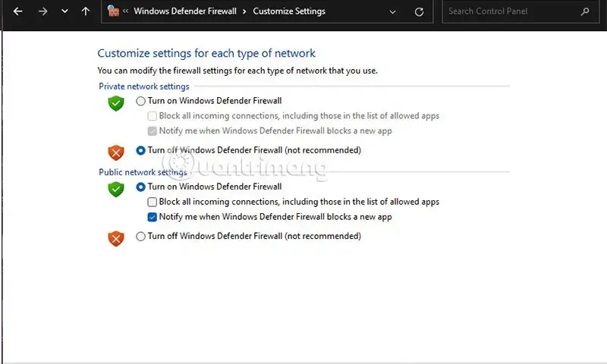Select the Customize Settings breadcrumb
The width and height of the screenshot is (607, 364).
[x=289, y=11]
